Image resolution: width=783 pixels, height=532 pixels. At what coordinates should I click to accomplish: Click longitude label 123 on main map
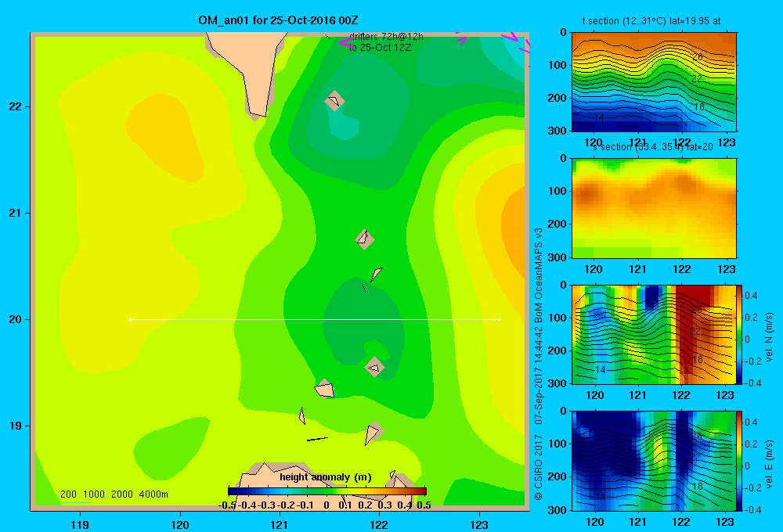coord(479,524)
